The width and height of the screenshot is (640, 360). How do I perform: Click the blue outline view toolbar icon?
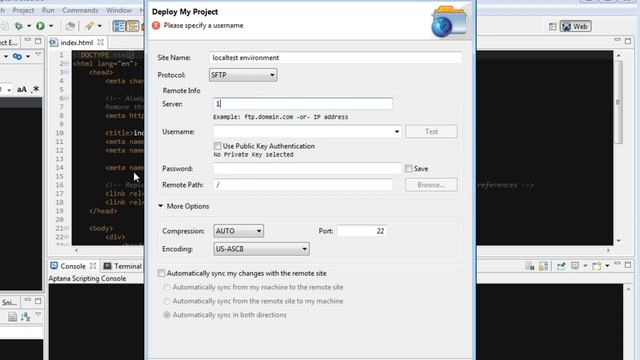point(119,26)
